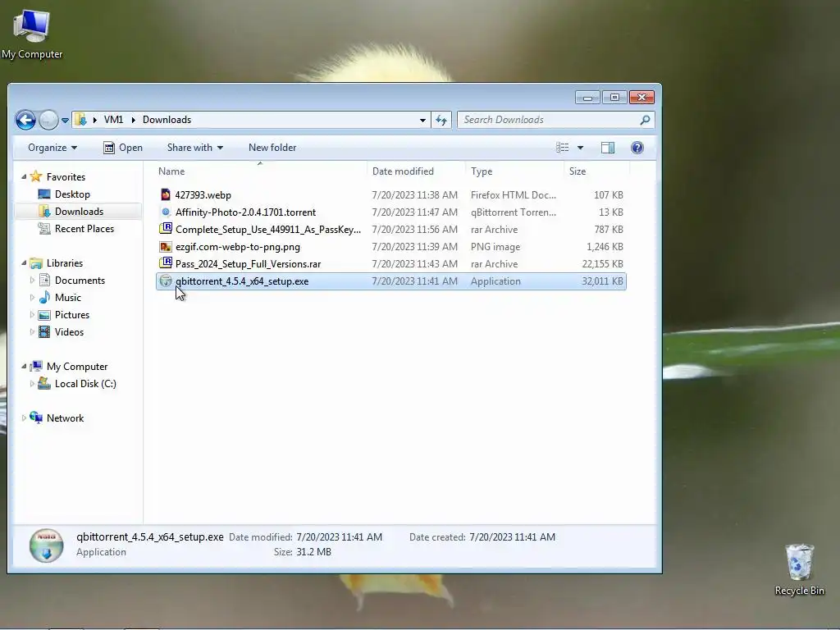
Task: Click the Forward navigation arrow button
Action: pos(48,120)
